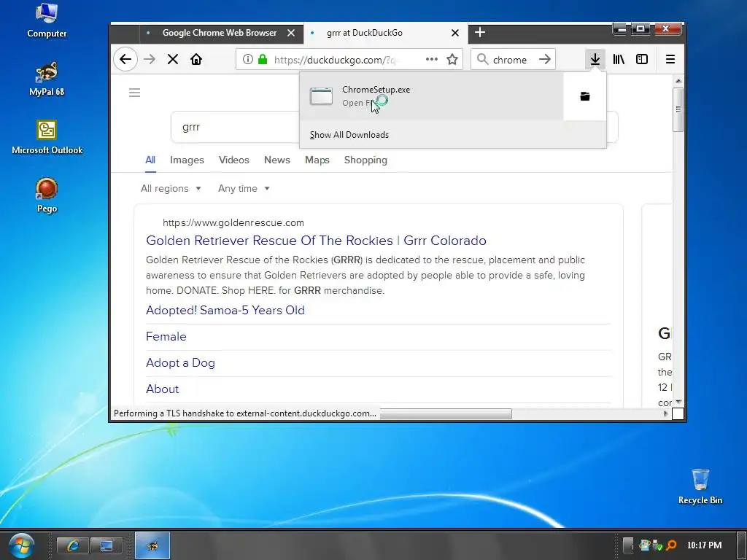Close the Google Chrome Web Browser tab
747x560 pixels.
(291, 33)
